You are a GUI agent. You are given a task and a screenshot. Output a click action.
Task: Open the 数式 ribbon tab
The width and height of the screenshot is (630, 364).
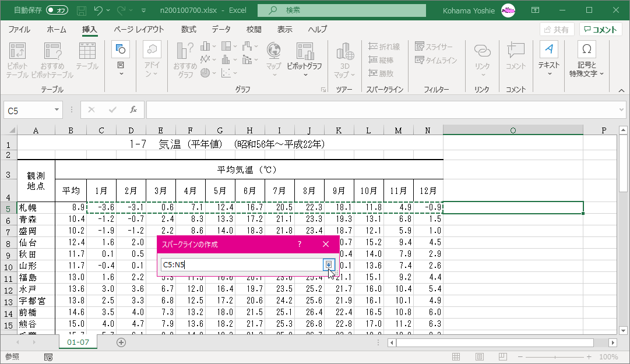188,30
